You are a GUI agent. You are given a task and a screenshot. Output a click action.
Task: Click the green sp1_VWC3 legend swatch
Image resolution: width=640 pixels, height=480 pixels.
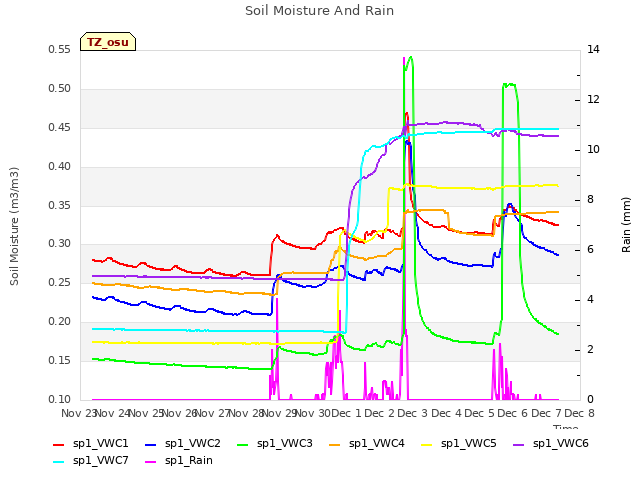tap(243, 444)
